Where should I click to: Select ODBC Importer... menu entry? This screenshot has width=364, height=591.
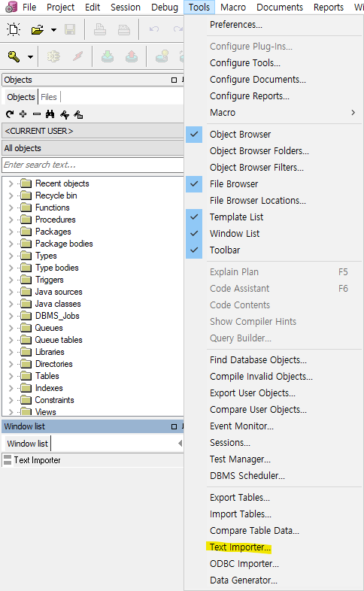click(x=244, y=564)
